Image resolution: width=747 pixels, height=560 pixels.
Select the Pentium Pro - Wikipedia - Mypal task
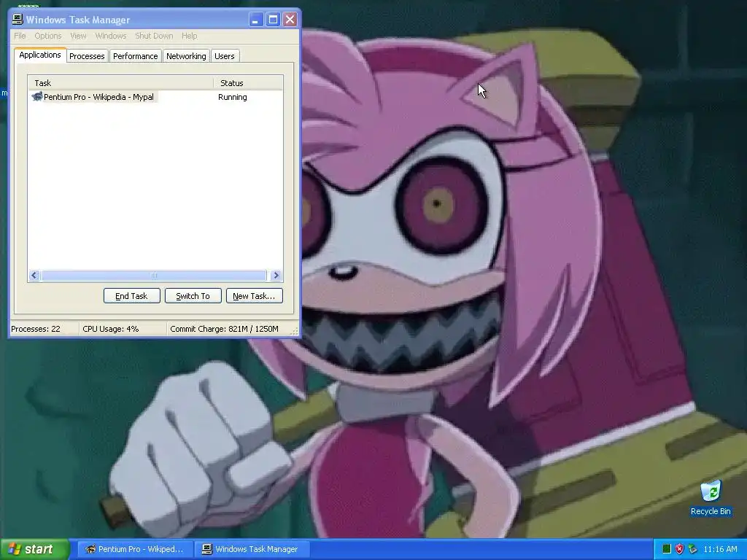tap(155, 97)
